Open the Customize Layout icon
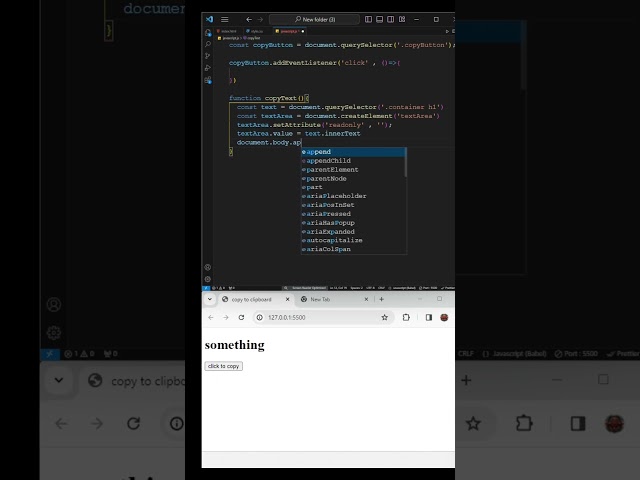Screen dimensions: 640x480 (402, 19)
